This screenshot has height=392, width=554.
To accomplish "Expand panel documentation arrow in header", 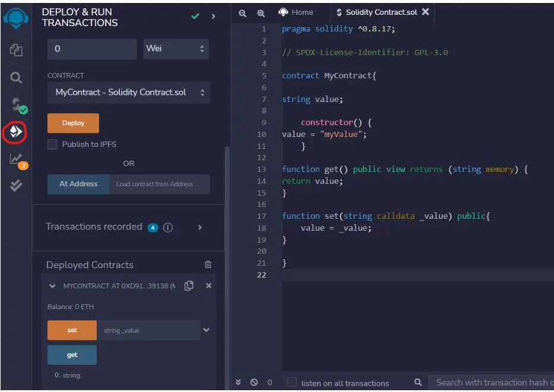I will tap(213, 16).
